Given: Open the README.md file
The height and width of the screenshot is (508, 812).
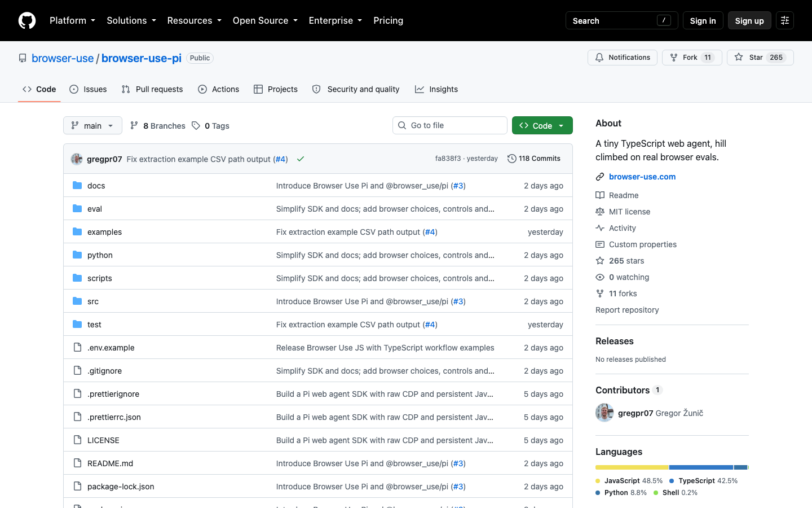Looking at the screenshot, I should [111, 463].
